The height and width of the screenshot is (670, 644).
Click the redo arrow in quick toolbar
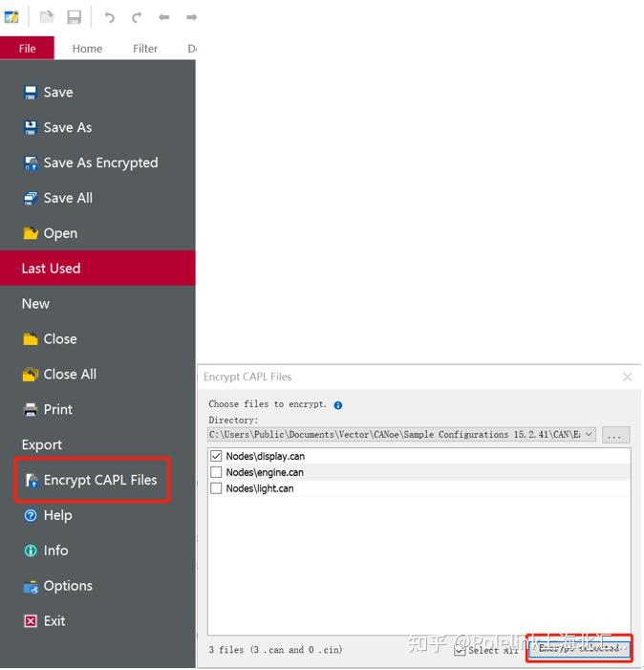[137, 17]
